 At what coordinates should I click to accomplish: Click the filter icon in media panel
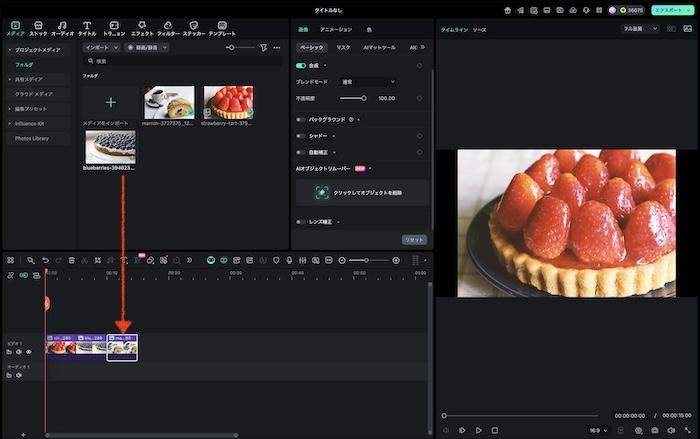pos(263,47)
